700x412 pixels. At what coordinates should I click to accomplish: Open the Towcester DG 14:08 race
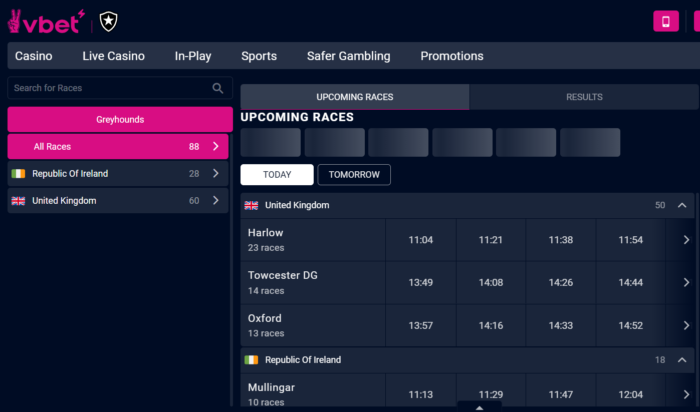click(x=491, y=283)
